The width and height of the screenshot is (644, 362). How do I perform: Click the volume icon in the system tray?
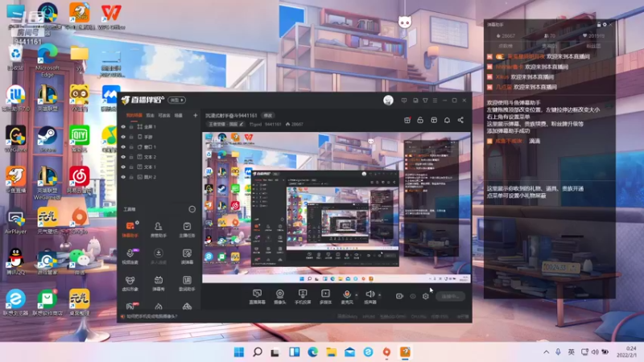(x=595, y=352)
